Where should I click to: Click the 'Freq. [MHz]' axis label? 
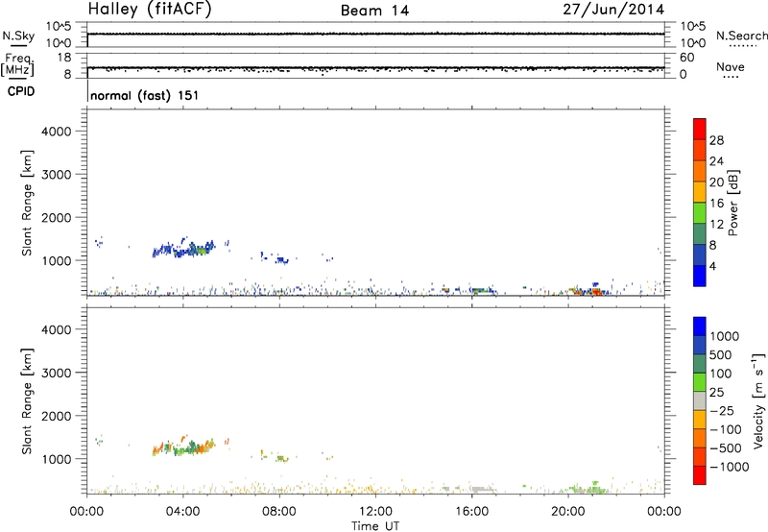[18, 65]
